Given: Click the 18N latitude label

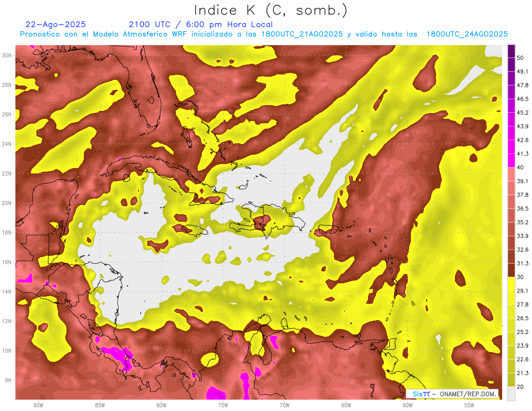Looking at the screenshot, I should coord(7,232).
